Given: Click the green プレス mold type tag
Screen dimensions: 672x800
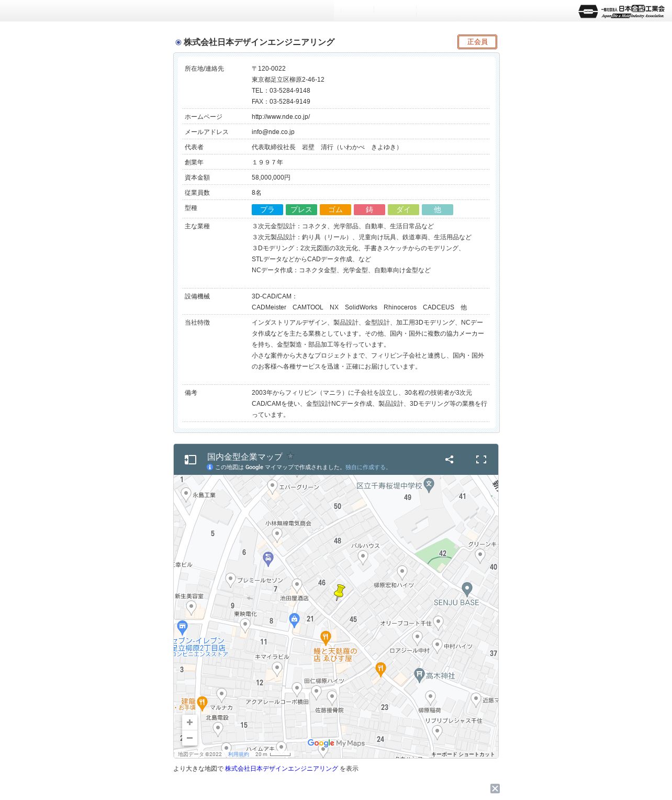Looking at the screenshot, I should click(301, 209).
